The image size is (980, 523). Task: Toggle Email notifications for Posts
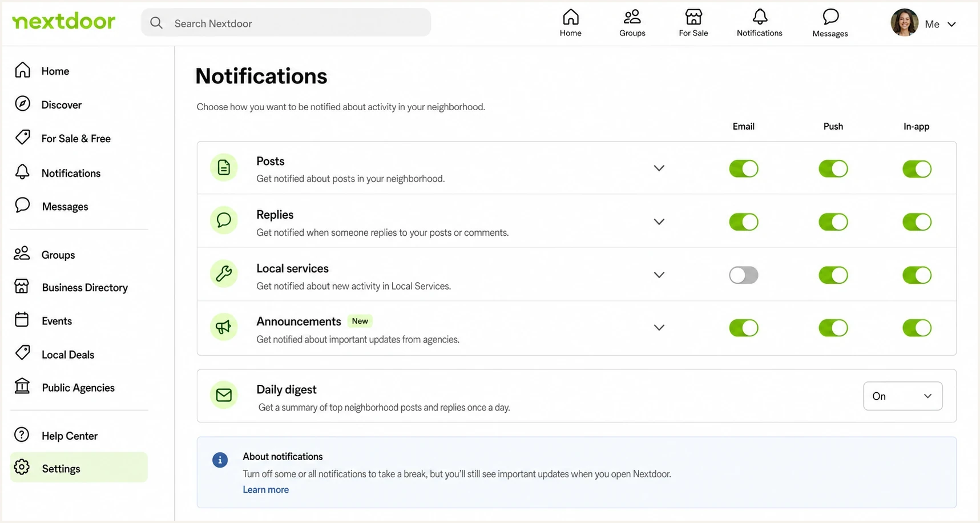coord(743,169)
